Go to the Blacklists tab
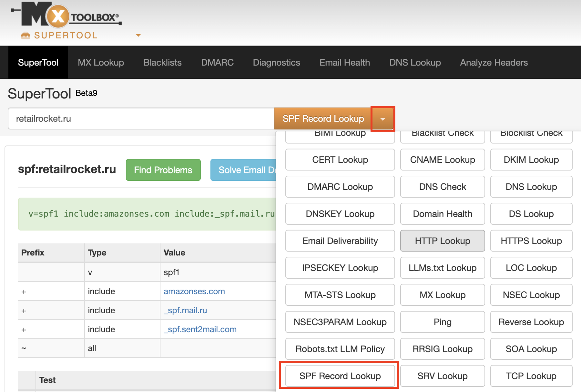This screenshot has width=581, height=392. 162,62
